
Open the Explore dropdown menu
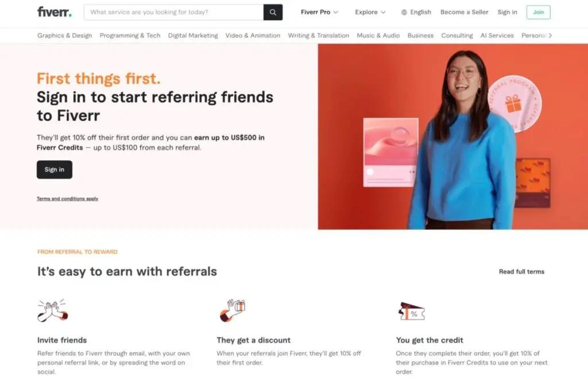coord(370,13)
